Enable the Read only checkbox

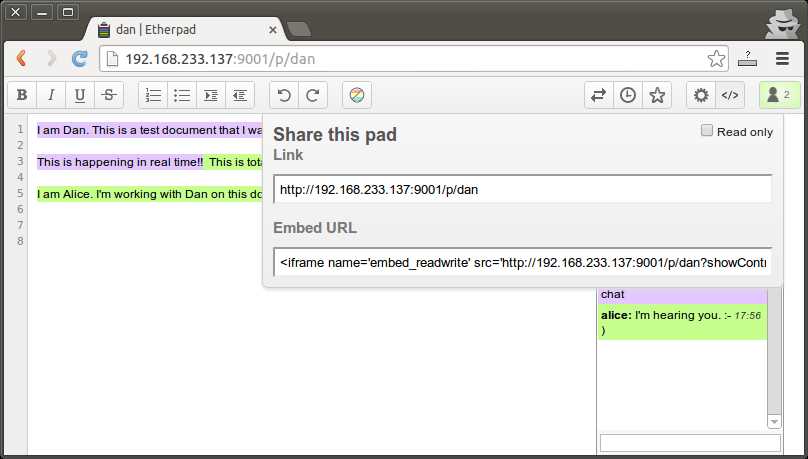tap(707, 131)
